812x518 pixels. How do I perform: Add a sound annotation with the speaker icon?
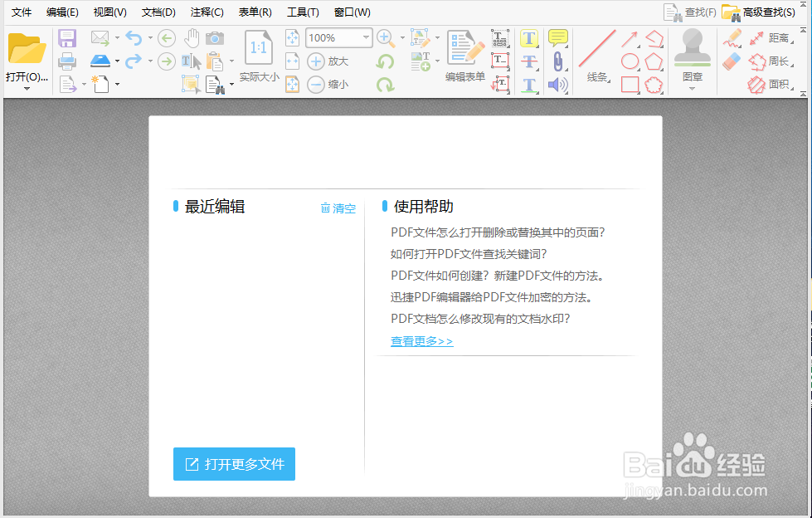[557, 84]
